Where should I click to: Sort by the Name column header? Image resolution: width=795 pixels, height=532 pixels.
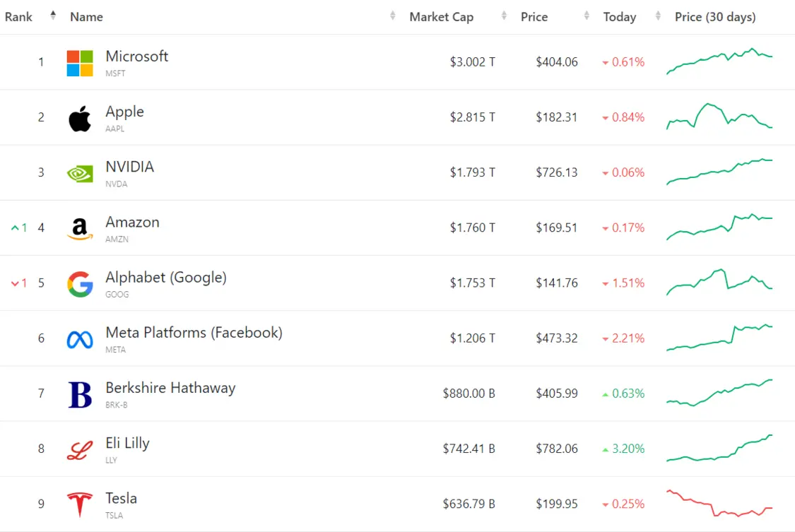(86, 17)
